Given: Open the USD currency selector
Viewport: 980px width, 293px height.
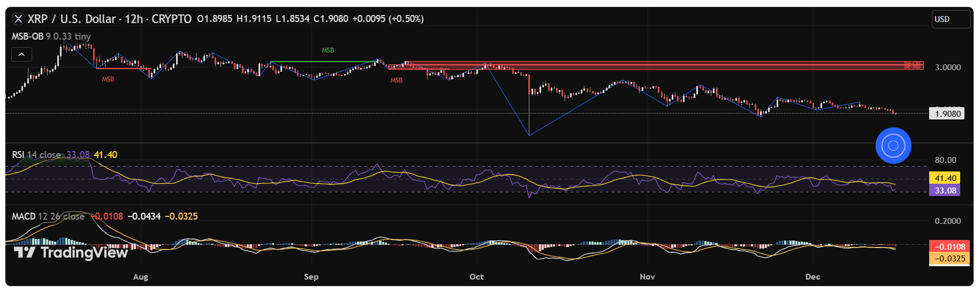Looking at the screenshot, I should [x=950, y=19].
